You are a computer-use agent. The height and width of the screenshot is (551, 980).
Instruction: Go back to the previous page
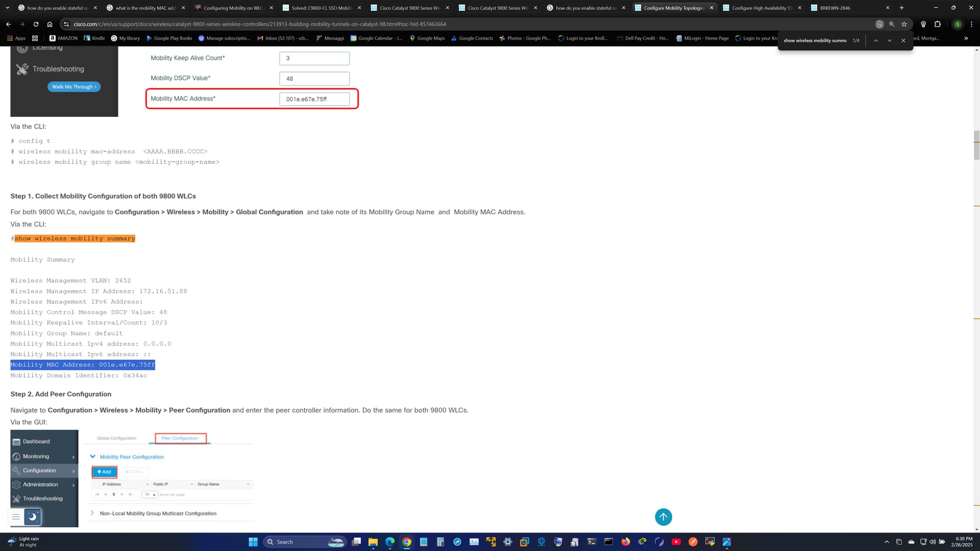pyautogui.click(x=8, y=24)
